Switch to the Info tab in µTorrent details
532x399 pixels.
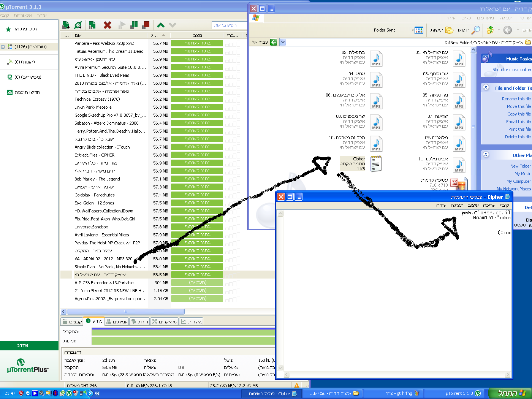coord(94,321)
